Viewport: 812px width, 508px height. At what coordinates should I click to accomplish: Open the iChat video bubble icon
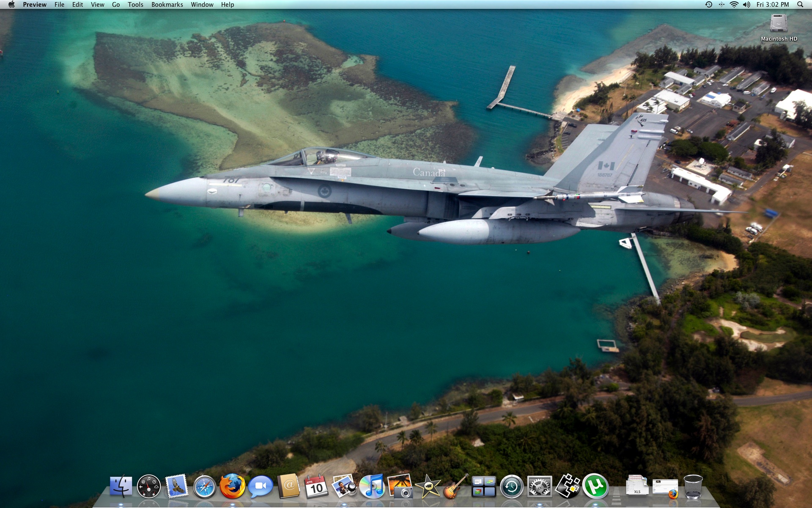pos(261,487)
